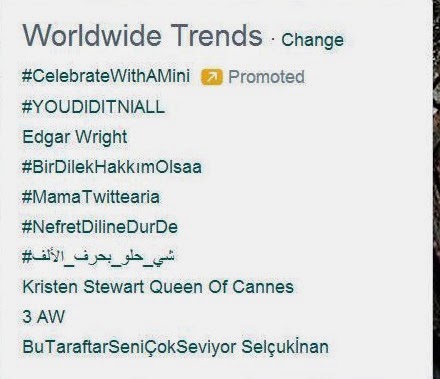Image resolution: width=440 pixels, height=379 pixels.
Task: Open the #NefretDilineDurDe hashtag
Action: tap(100, 227)
